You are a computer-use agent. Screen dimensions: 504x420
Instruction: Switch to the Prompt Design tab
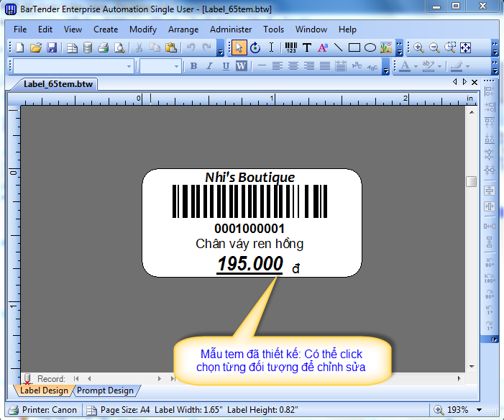pyautogui.click(x=105, y=391)
